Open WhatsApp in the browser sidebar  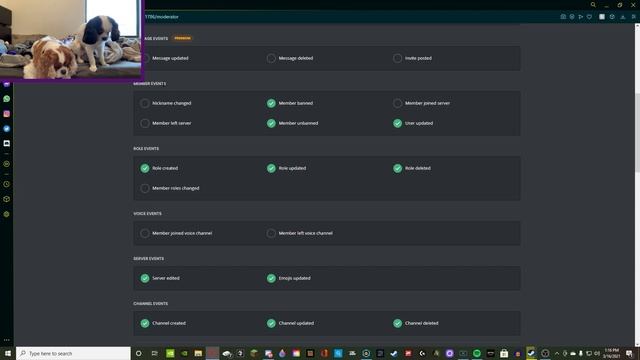point(7,99)
